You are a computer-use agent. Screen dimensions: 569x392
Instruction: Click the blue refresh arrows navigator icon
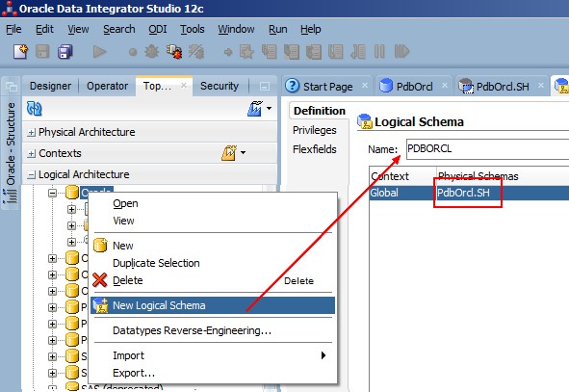pos(35,109)
